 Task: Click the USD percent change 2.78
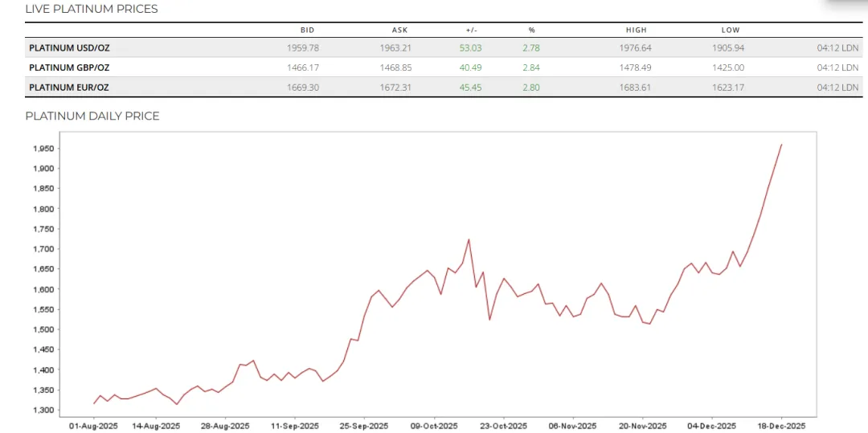click(531, 48)
